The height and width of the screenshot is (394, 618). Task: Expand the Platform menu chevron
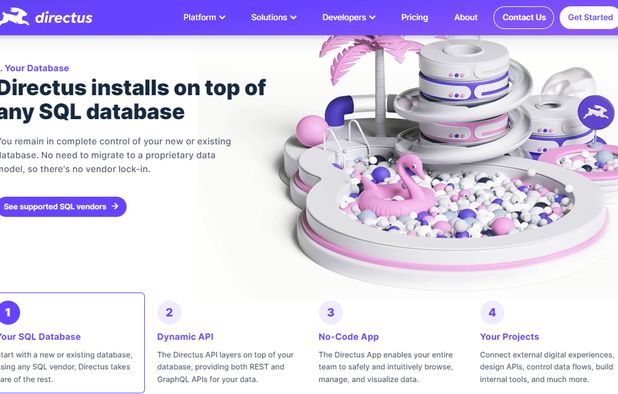coord(222,17)
